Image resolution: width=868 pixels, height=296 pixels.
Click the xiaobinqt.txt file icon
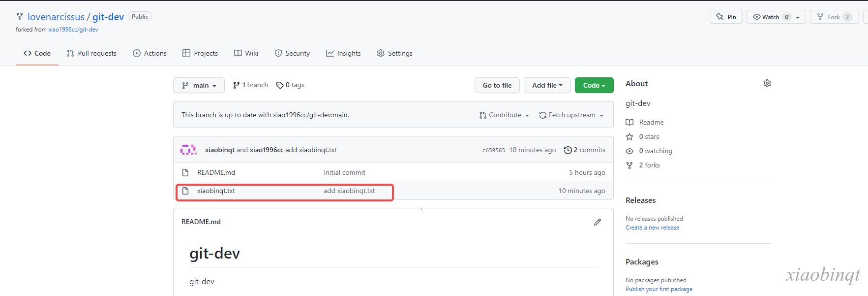click(185, 191)
